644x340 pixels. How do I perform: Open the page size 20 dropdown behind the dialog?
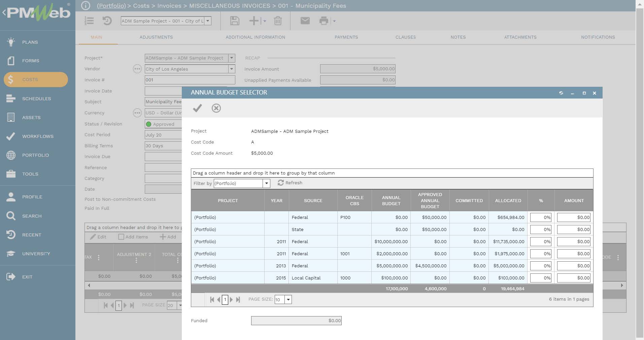pos(180,305)
